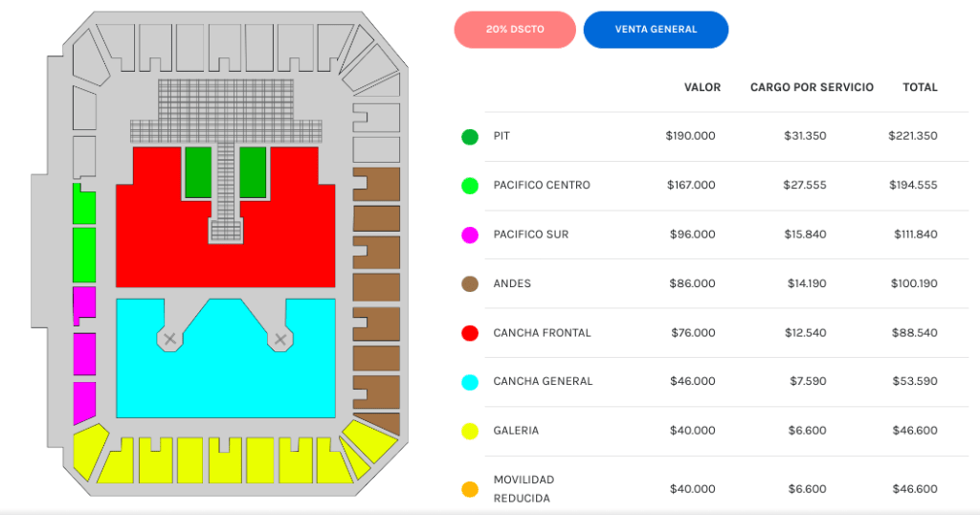Image resolution: width=980 pixels, height=515 pixels.
Task: Click the Movilidad Reducida orange dot
Action: (x=470, y=489)
